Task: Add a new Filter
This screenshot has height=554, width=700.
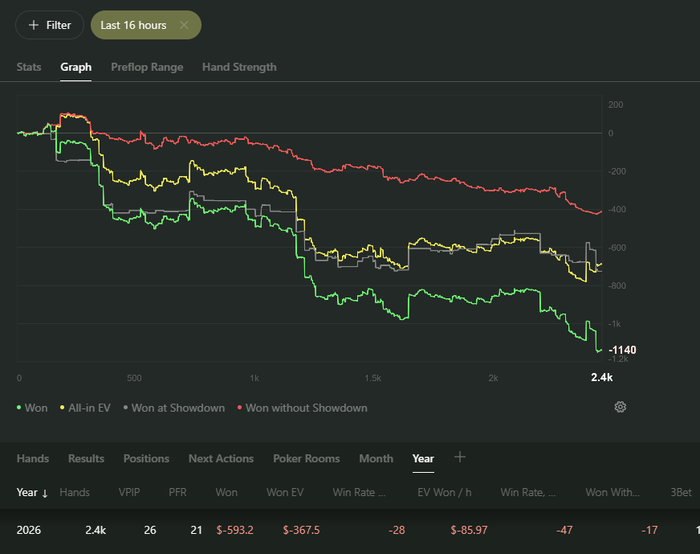Action: pyautogui.click(x=50, y=25)
